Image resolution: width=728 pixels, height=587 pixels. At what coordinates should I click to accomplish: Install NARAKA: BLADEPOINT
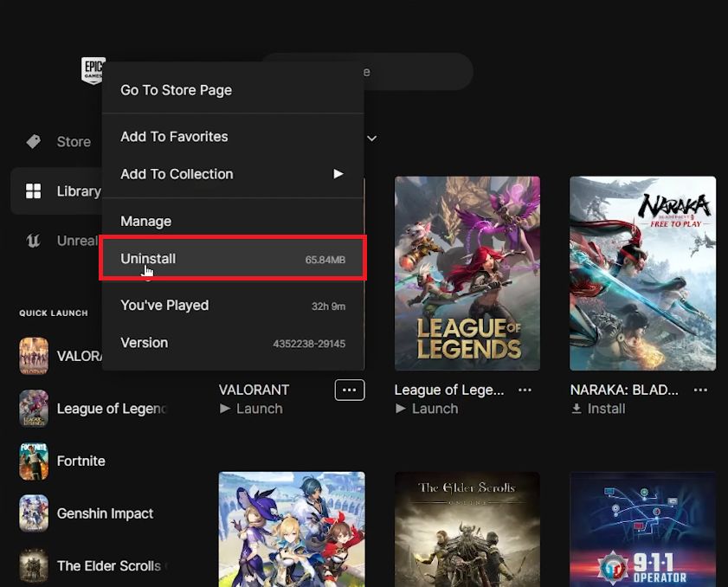tap(598, 408)
